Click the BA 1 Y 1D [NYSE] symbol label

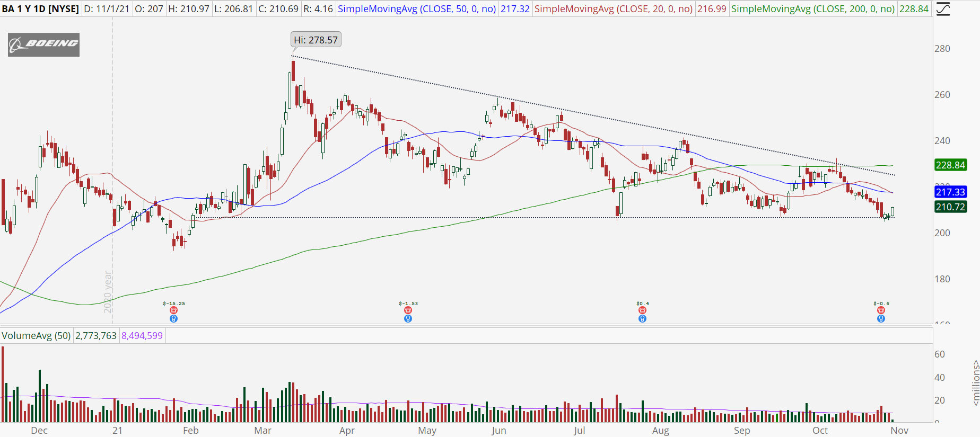click(40, 9)
